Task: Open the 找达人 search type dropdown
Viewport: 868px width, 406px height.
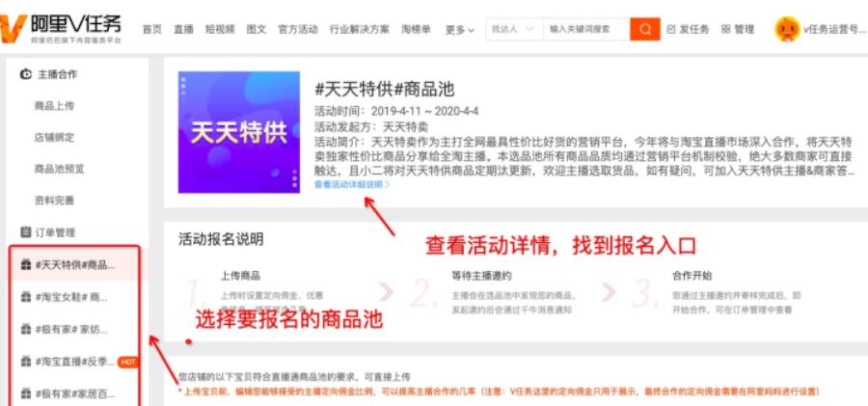Action: 514,29
